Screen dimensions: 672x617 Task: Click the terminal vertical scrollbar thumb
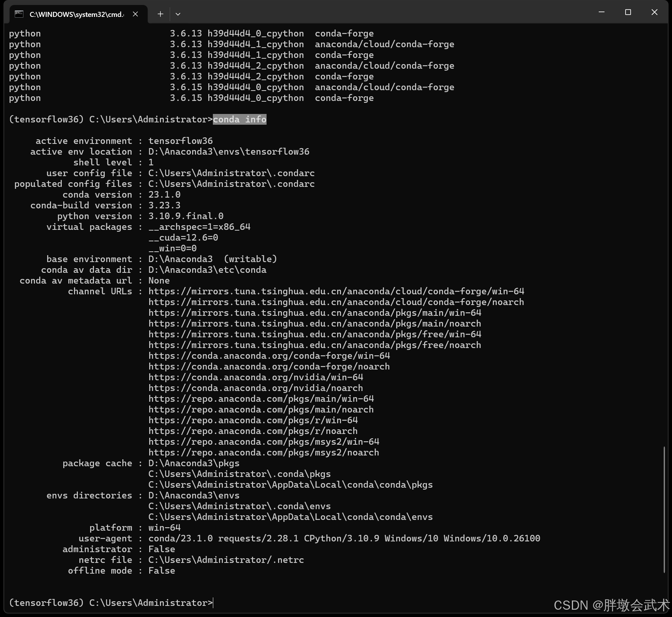point(664,509)
